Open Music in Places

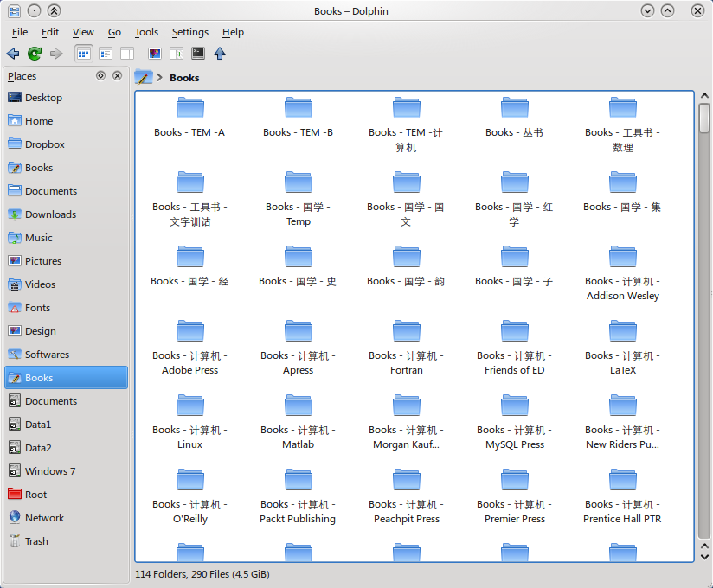[66, 238]
